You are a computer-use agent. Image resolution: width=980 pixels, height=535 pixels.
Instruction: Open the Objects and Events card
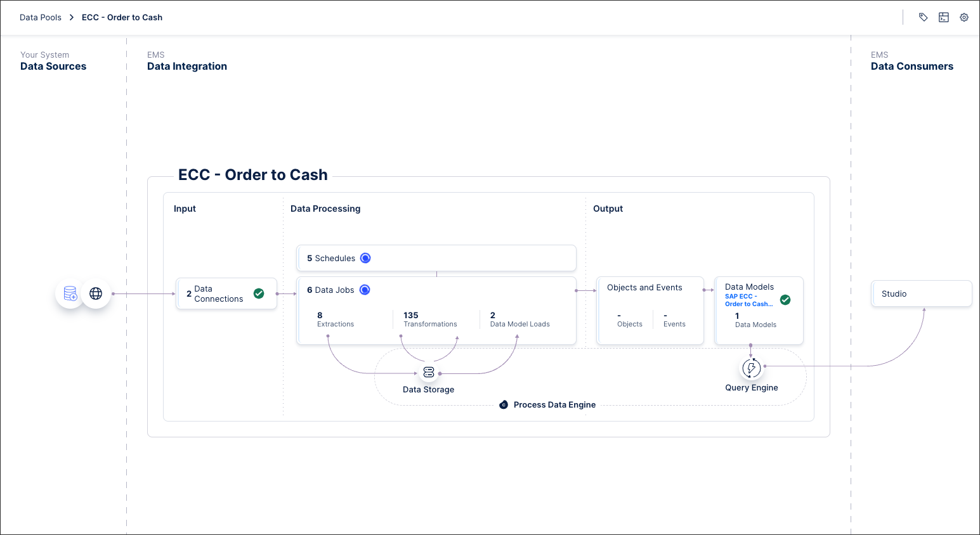point(650,311)
